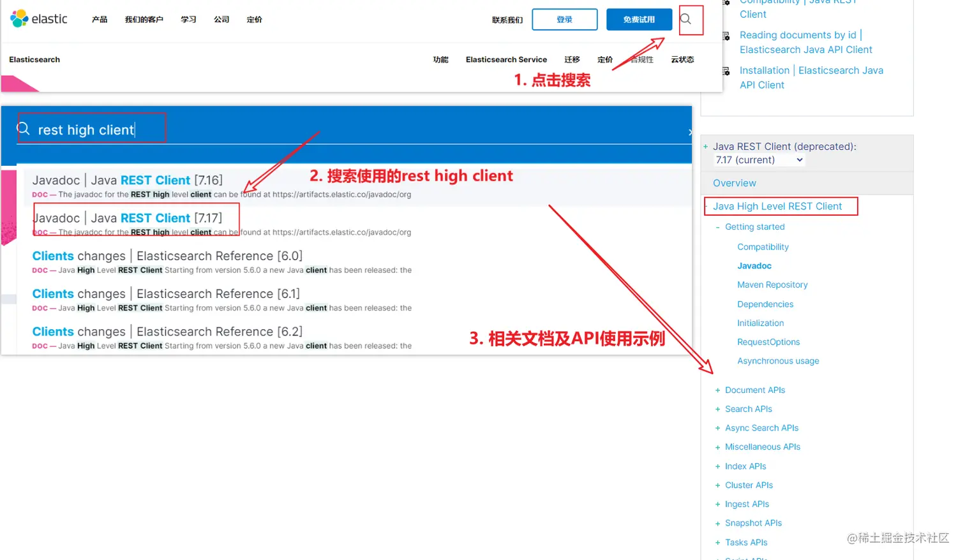
Task: Open the 产品 menu
Action: 100,20
